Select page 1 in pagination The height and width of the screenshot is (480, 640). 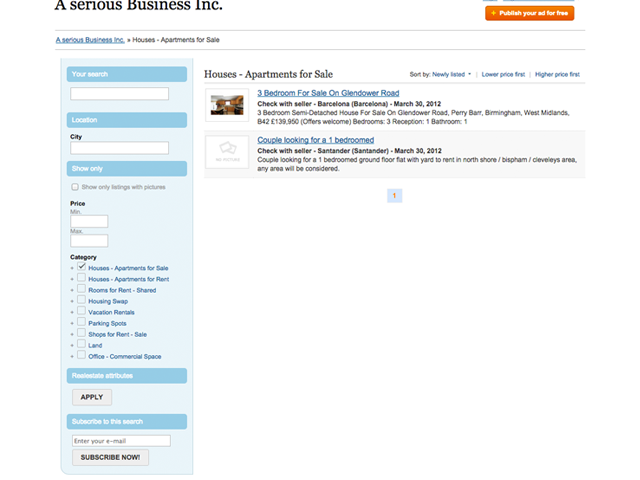(x=394, y=195)
